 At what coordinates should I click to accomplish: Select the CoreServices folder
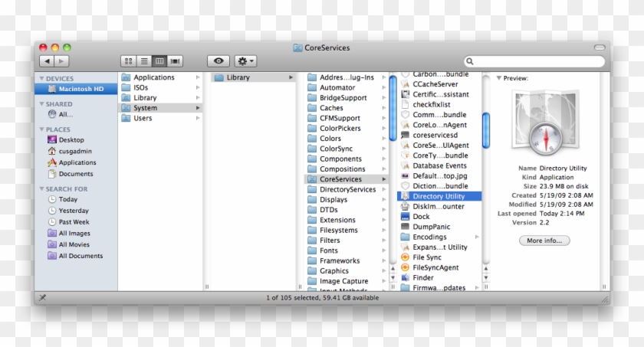coord(347,179)
